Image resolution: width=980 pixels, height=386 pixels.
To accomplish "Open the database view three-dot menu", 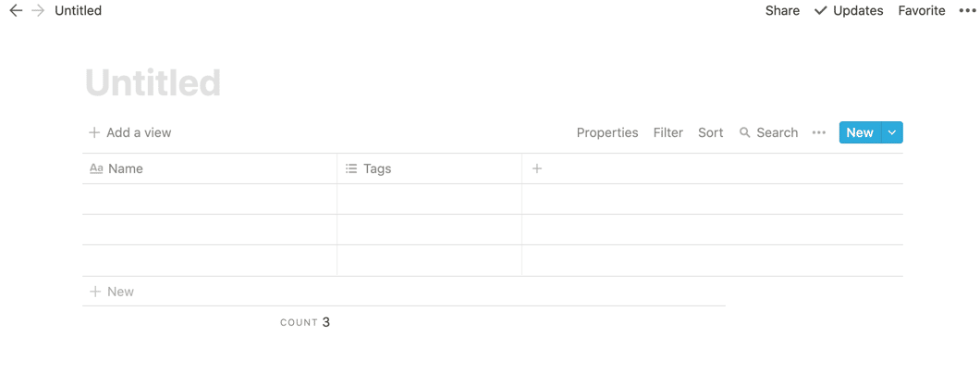I will click(819, 132).
